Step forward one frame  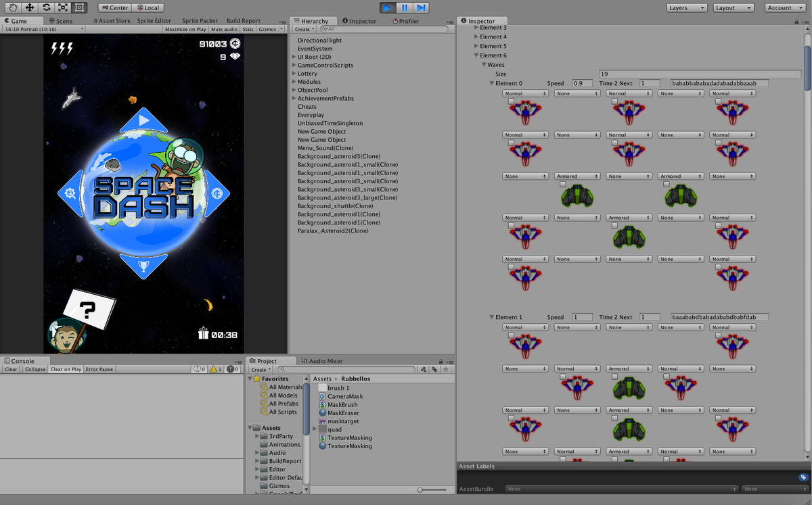(x=421, y=7)
